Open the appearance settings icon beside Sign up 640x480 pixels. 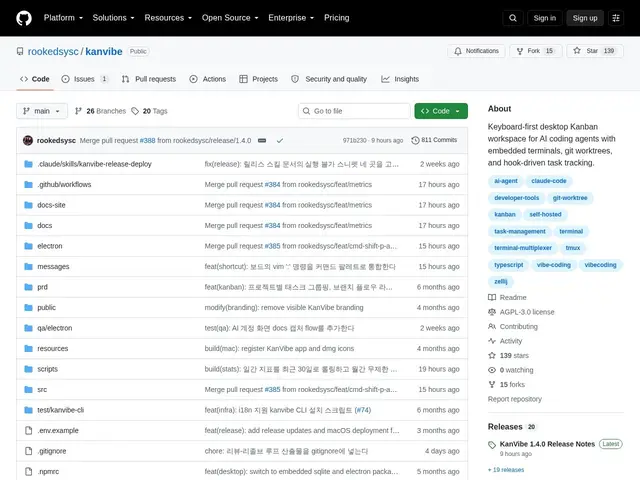coord(616,18)
